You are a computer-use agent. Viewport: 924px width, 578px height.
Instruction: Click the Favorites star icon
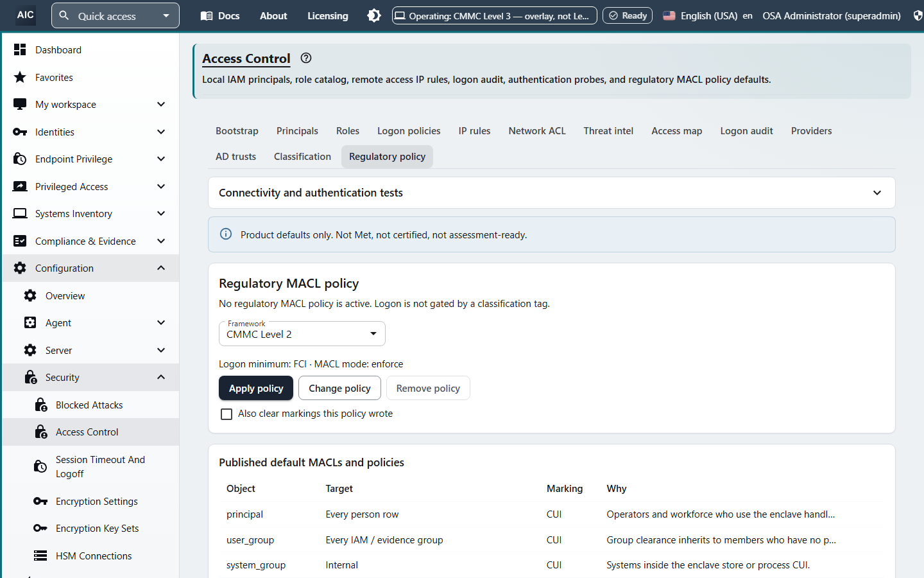tap(20, 77)
